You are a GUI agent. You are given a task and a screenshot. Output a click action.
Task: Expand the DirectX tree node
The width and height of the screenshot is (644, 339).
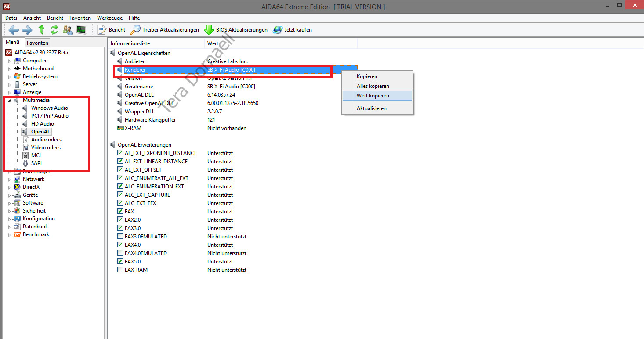(x=10, y=188)
